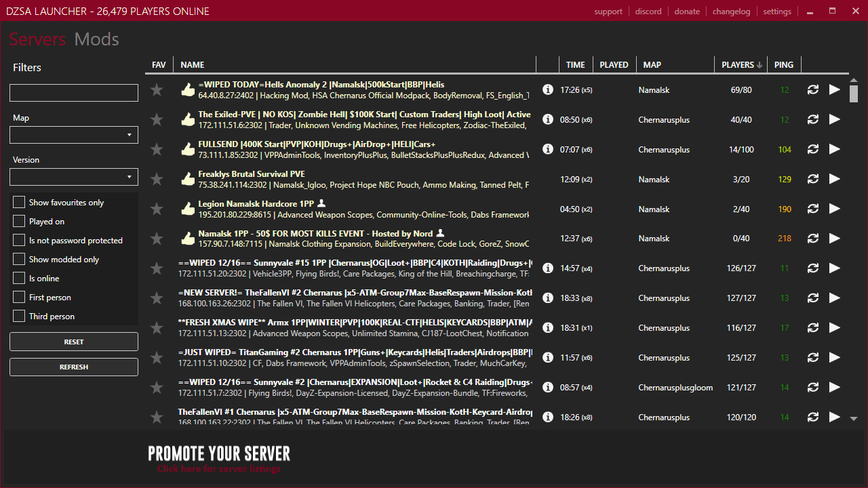
Task: Refresh the FULLSEND server row
Action: tap(812, 149)
